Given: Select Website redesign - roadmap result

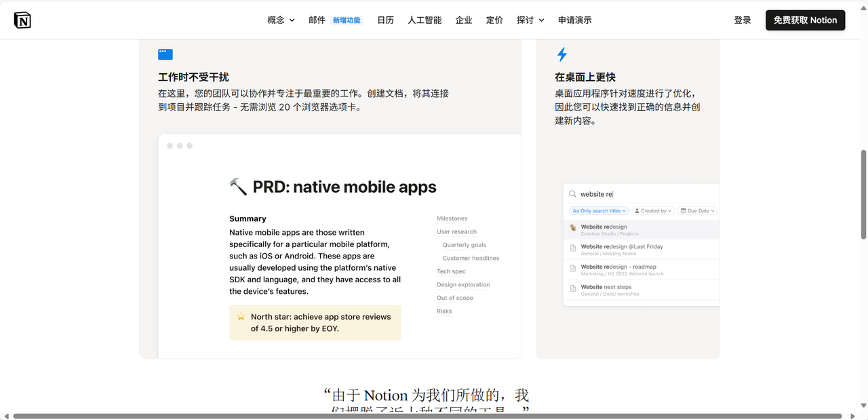Looking at the screenshot, I should pyautogui.click(x=642, y=270).
